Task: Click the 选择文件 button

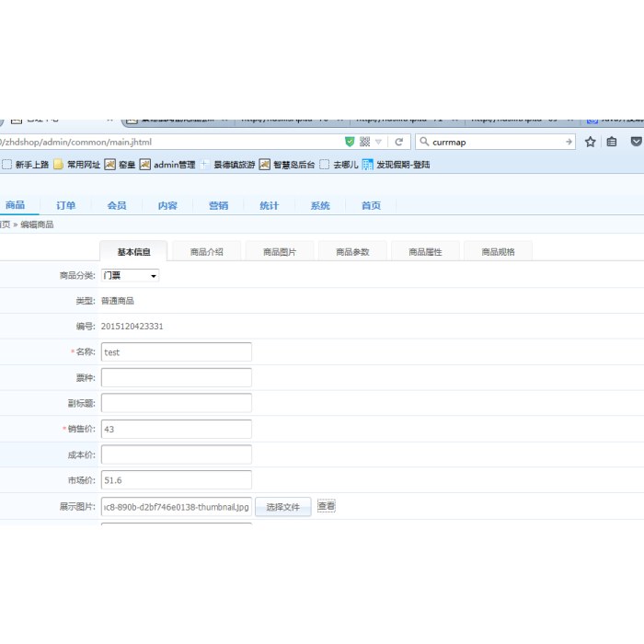Action: click(283, 507)
